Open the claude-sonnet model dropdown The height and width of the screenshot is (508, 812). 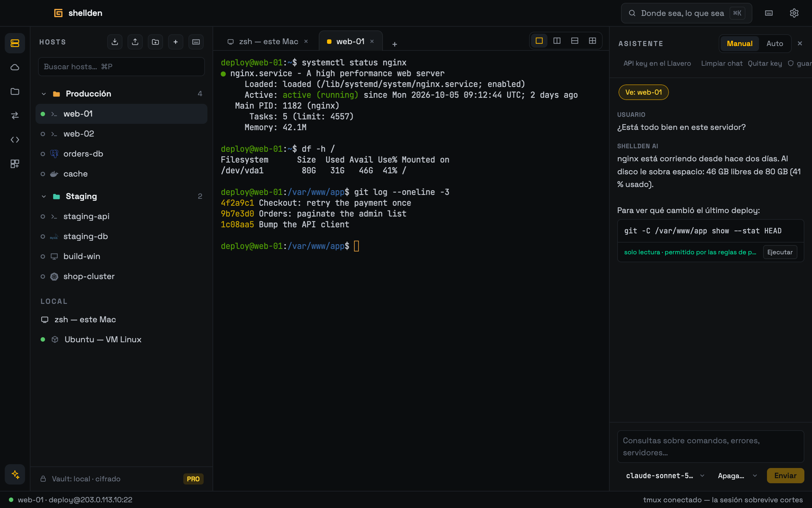[x=665, y=476]
